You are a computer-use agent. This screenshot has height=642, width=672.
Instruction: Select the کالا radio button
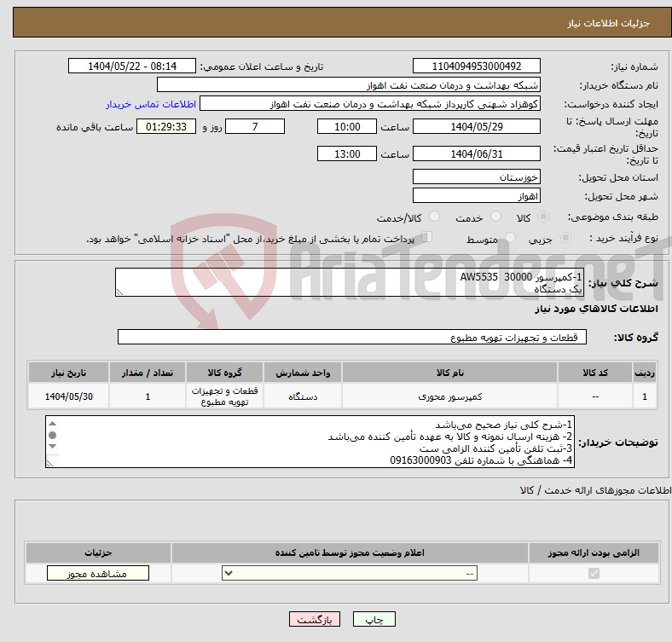tap(544, 217)
